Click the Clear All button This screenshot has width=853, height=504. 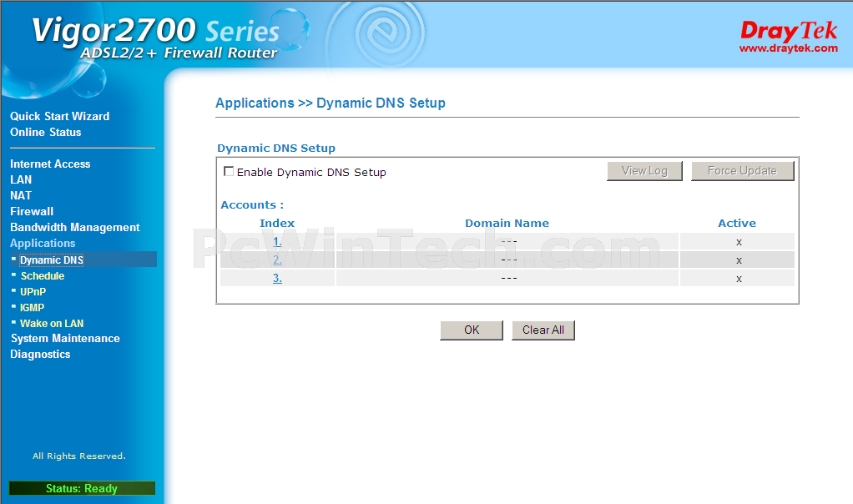[x=543, y=330]
